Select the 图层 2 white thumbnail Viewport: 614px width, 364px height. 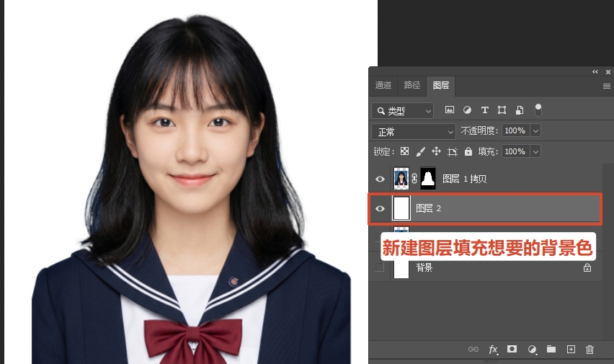(401, 208)
